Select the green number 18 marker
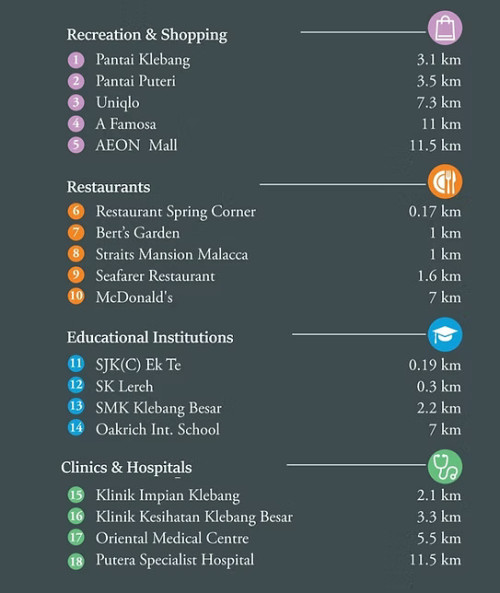 (x=76, y=561)
